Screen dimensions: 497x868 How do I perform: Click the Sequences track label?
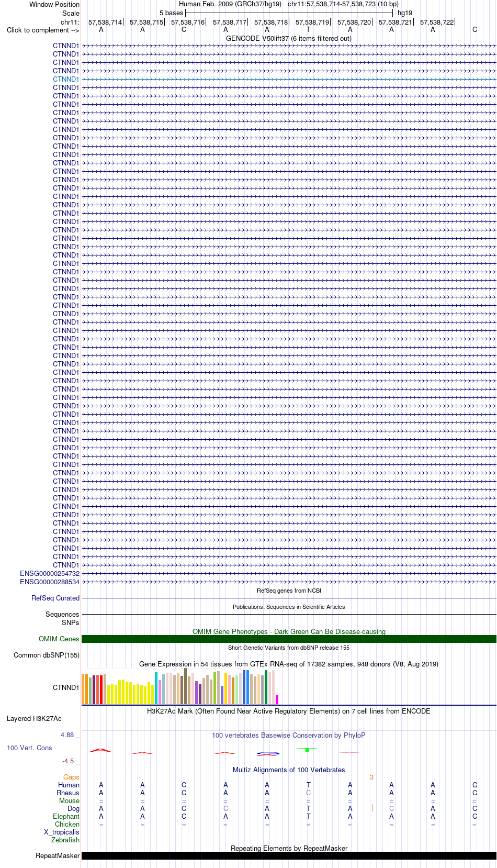[x=62, y=614]
